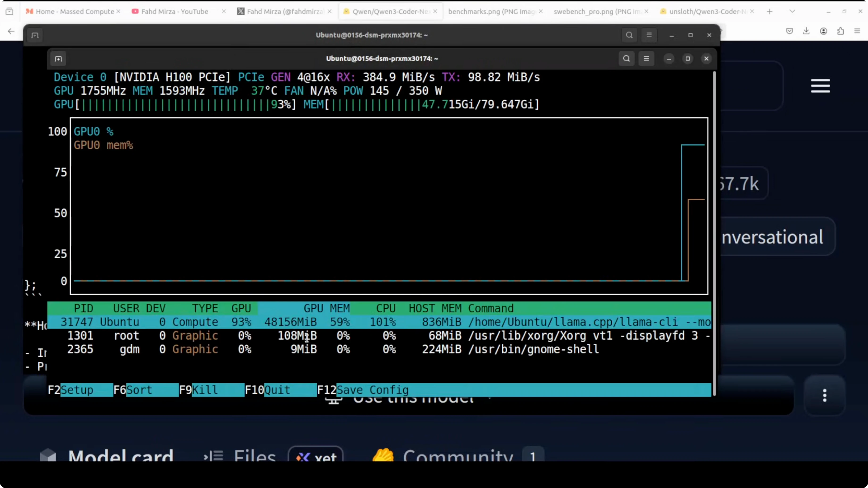Click search icon in back terminal window
868x488 pixels.
click(x=629, y=35)
